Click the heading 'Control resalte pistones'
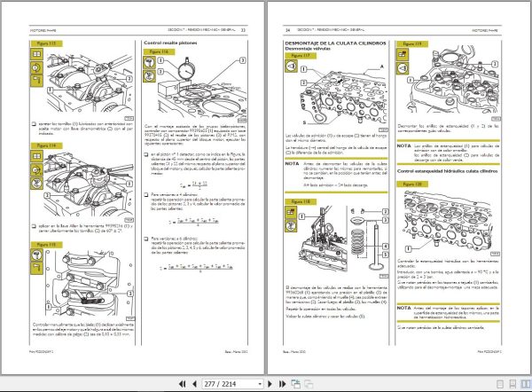The image size is (532, 392). [x=170, y=43]
